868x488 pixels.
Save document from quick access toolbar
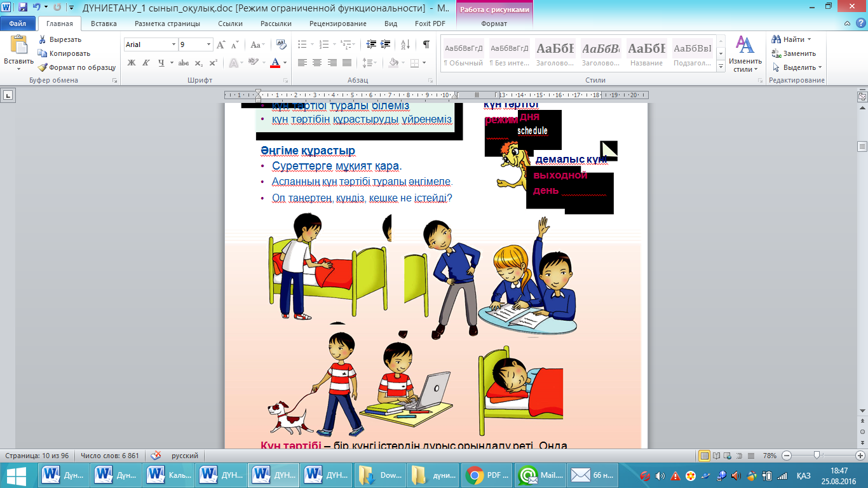pyautogui.click(x=23, y=8)
